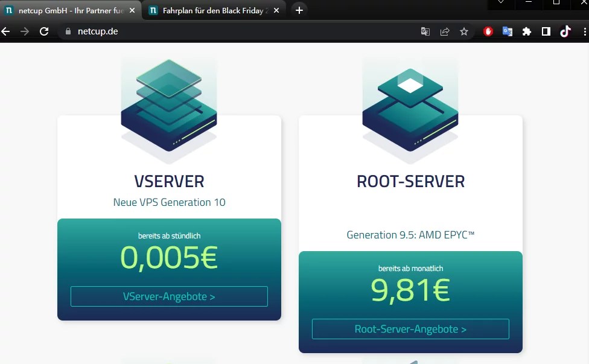Click the forward navigation arrow

[x=25, y=31]
